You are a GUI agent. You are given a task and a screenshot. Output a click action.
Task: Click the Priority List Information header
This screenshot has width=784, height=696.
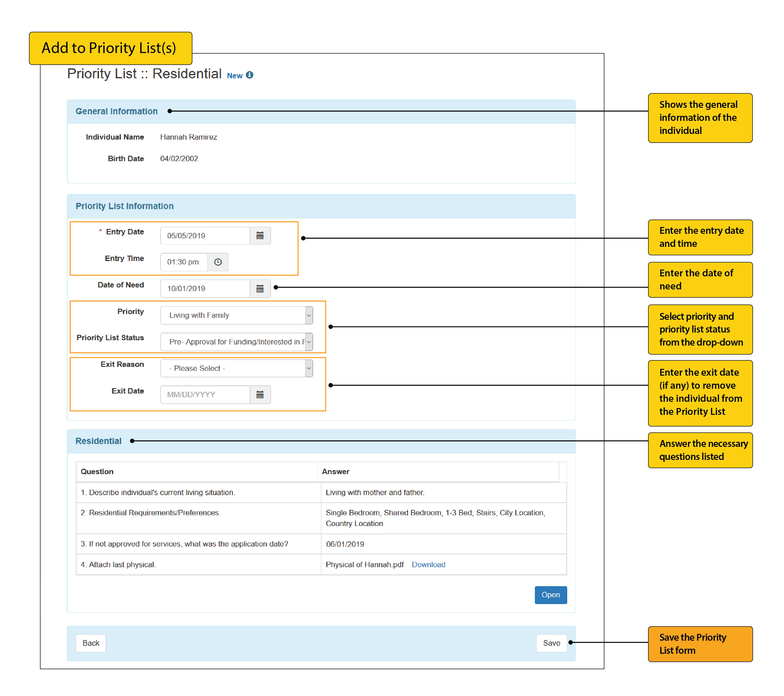coord(124,206)
